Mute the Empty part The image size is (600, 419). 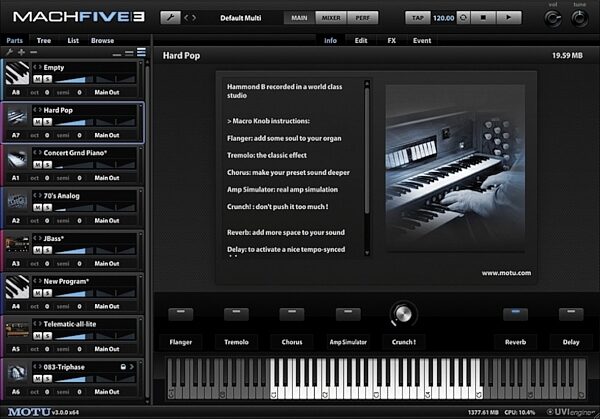(38, 79)
